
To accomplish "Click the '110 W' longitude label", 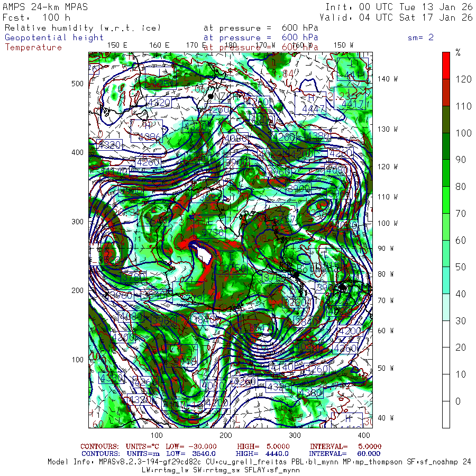I will point(388,197).
